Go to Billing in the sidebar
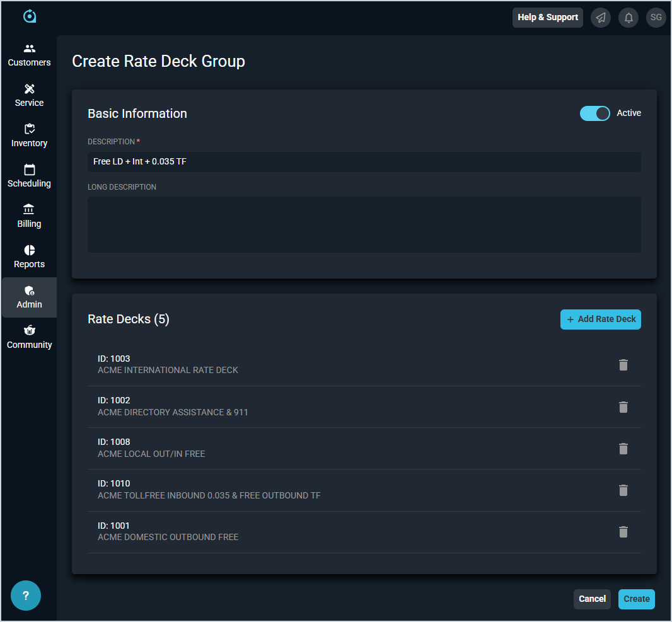Screen dimensions: 672x622 coord(29,217)
